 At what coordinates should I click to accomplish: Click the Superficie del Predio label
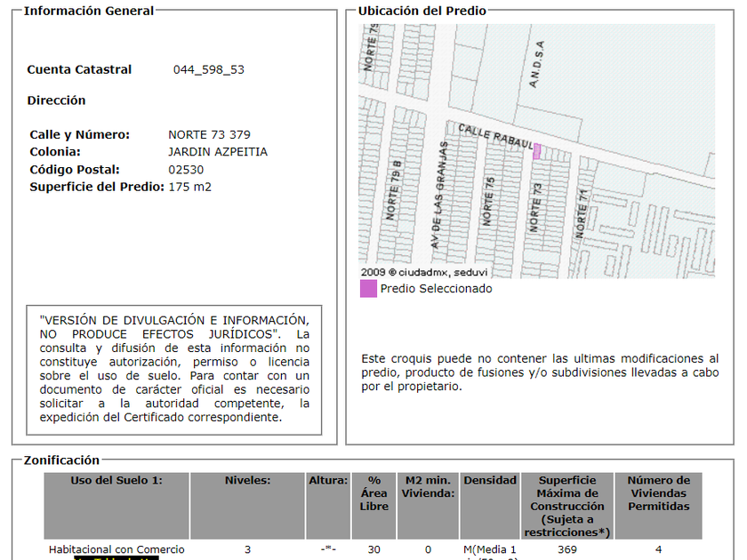[x=97, y=187]
